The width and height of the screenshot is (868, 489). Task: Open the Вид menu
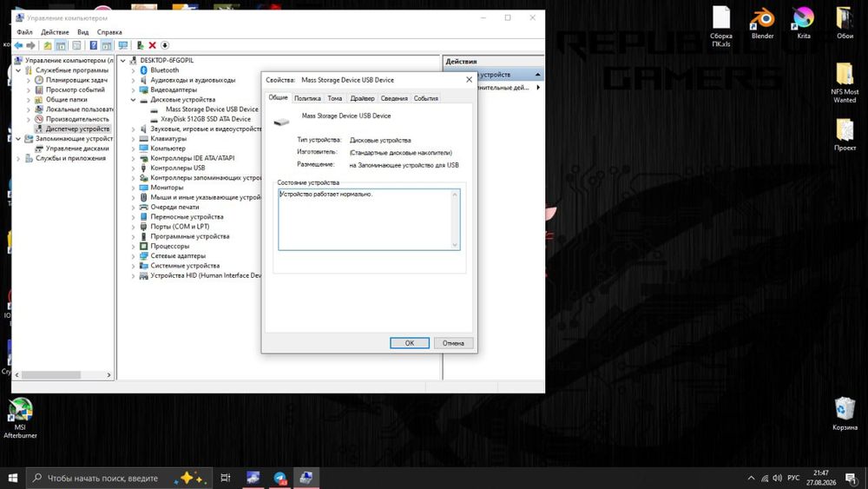(x=83, y=32)
